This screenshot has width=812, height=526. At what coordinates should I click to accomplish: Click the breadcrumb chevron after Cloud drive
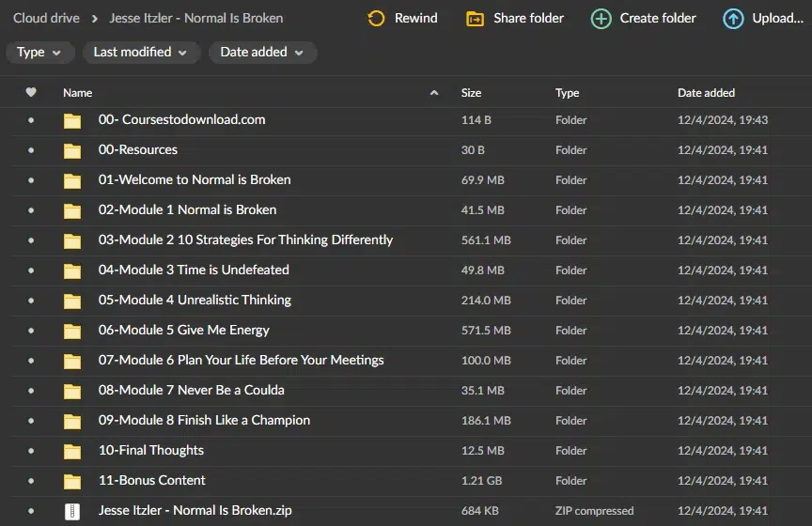(94, 19)
